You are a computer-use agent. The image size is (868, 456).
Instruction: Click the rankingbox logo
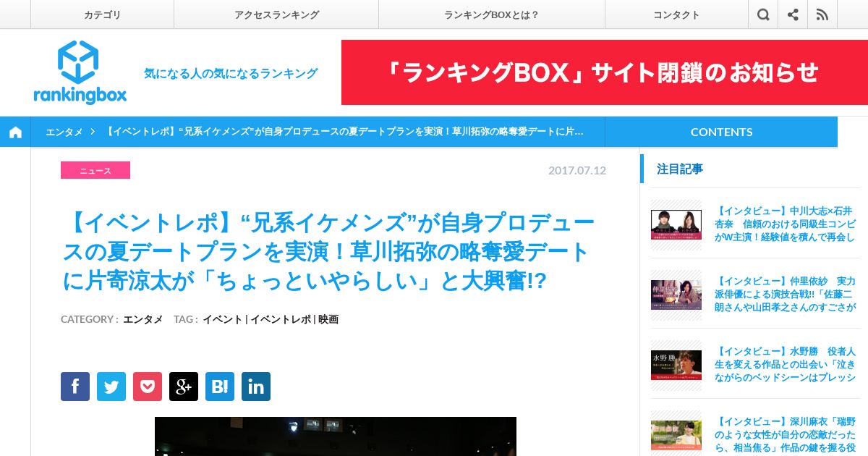80,72
